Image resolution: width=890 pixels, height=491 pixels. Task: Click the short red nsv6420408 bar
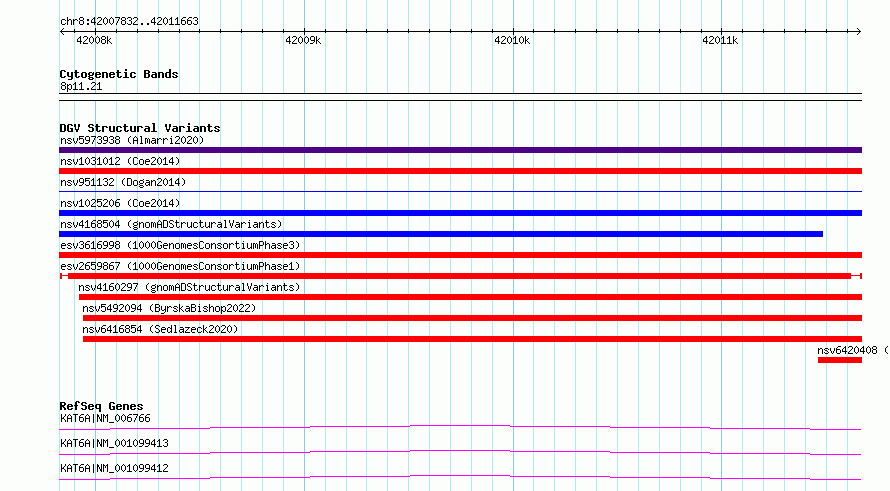coord(840,360)
